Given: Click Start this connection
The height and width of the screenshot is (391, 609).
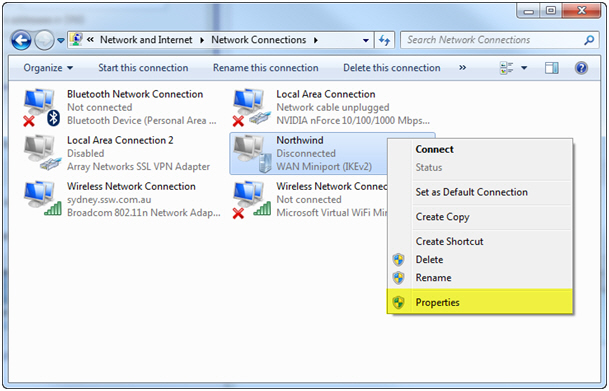Looking at the screenshot, I should coord(143,68).
